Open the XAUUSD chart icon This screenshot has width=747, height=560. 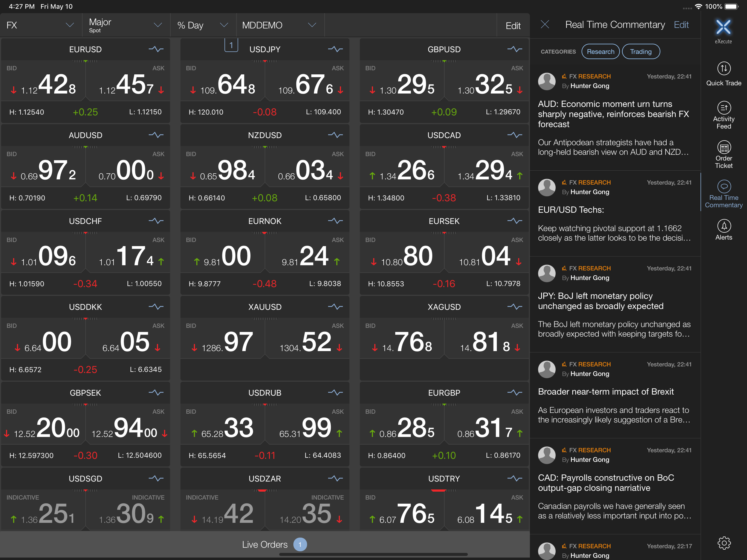point(335,307)
